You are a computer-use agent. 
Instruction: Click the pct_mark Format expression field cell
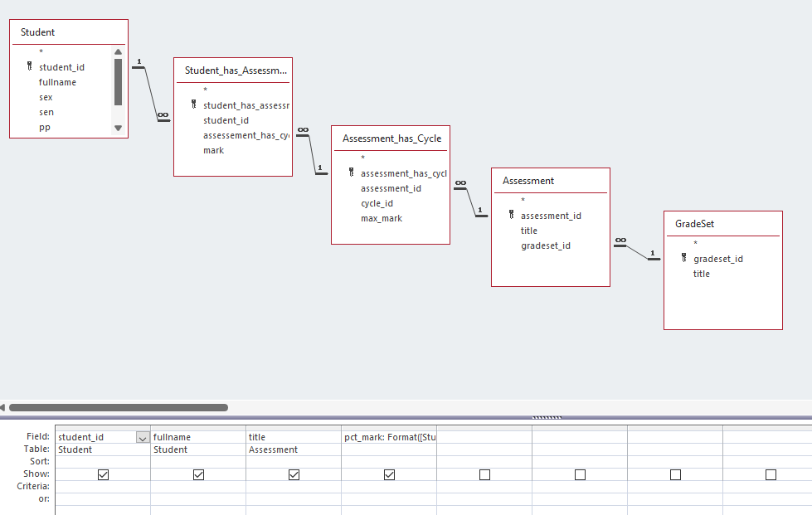390,437
